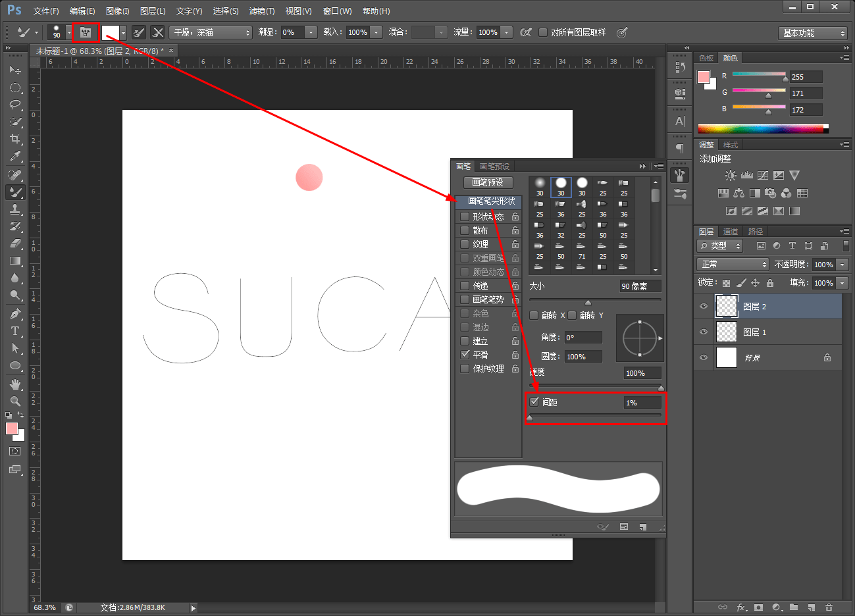
Task: Open the blend mode 正常 dropdown
Action: click(x=733, y=264)
